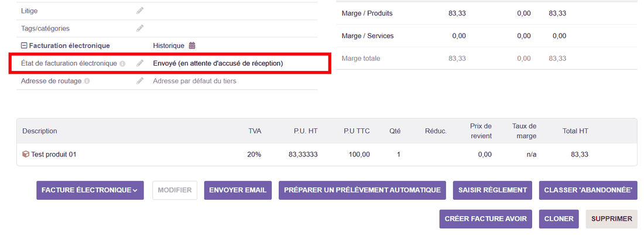Click CLASSER 'ABANDONNÉE' button

click(x=588, y=190)
